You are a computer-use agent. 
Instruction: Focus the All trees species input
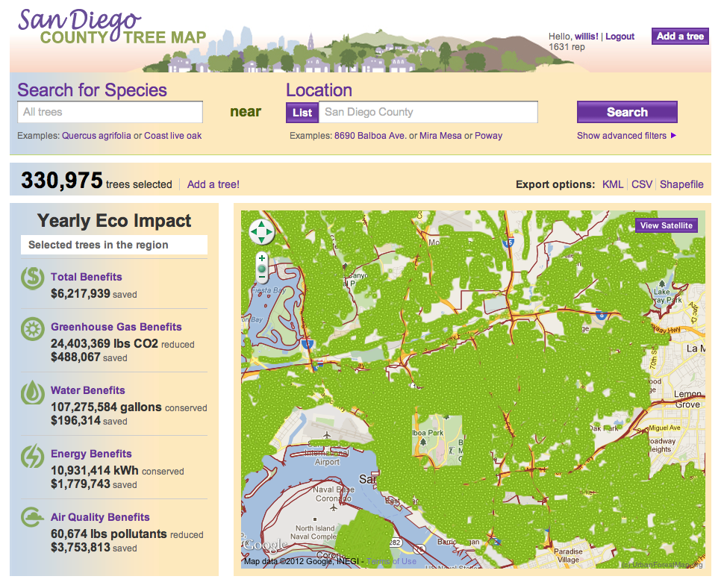point(110,112)
